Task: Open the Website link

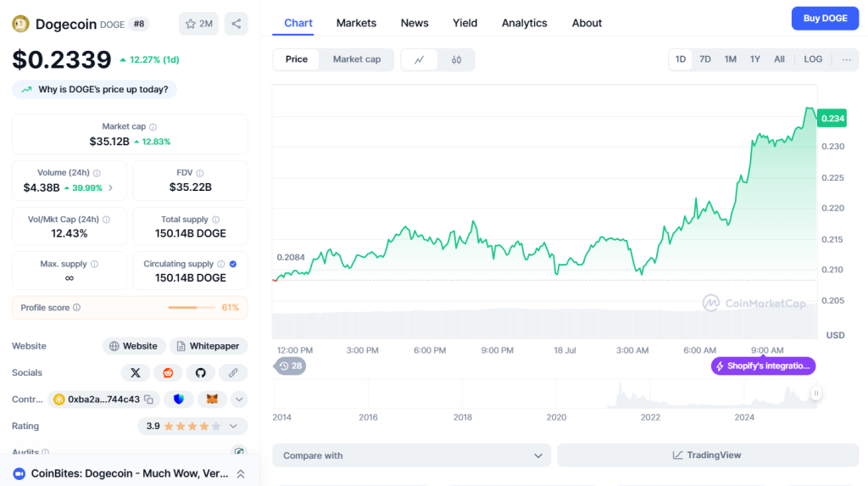Action: click(x=133, y=346)
